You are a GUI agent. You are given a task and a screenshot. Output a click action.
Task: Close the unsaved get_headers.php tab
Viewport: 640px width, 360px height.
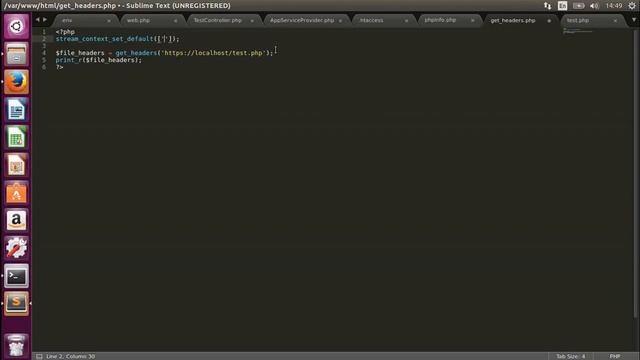[x=549, y=21]
